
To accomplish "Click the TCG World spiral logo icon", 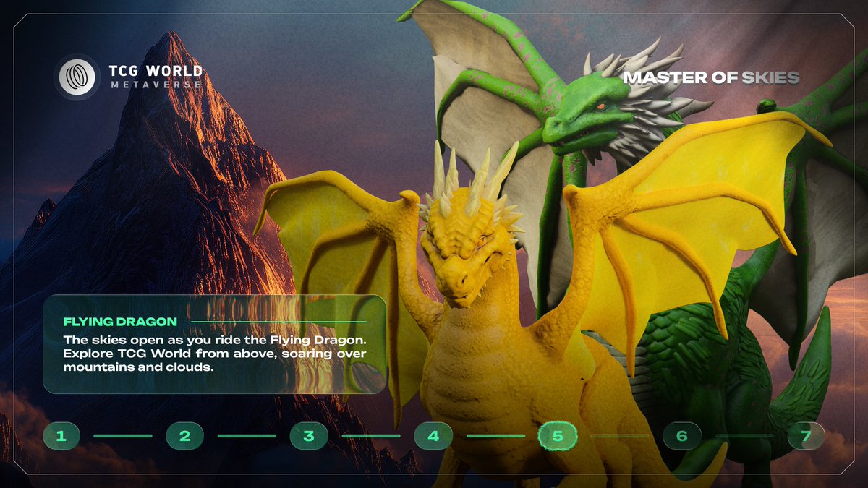I will click(x=77, y=76).
